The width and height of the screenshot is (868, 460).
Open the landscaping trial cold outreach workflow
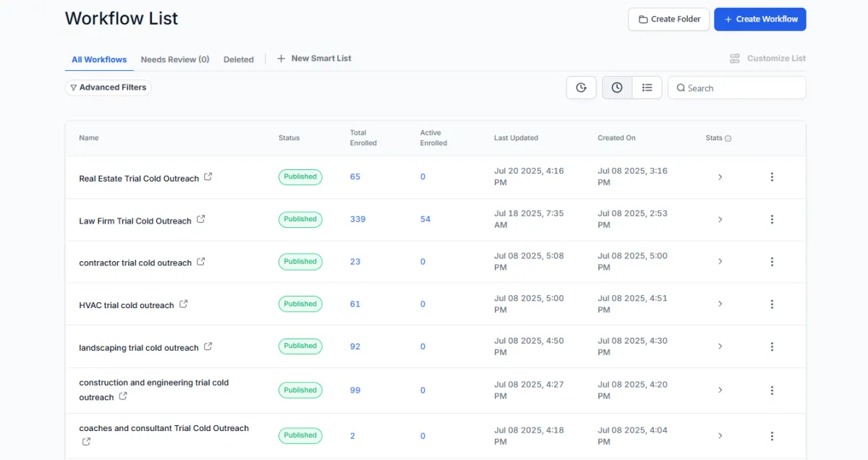(139, 348)
